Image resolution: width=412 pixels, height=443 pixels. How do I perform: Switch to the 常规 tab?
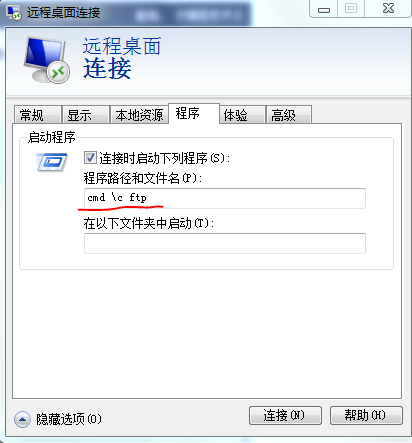[x=38, y=115]
